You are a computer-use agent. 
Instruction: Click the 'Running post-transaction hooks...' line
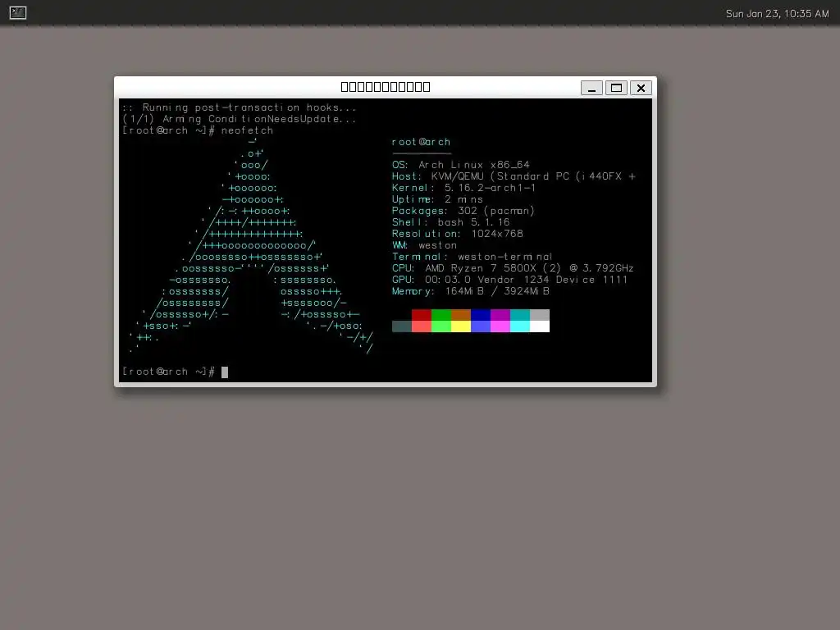[240, 107]
